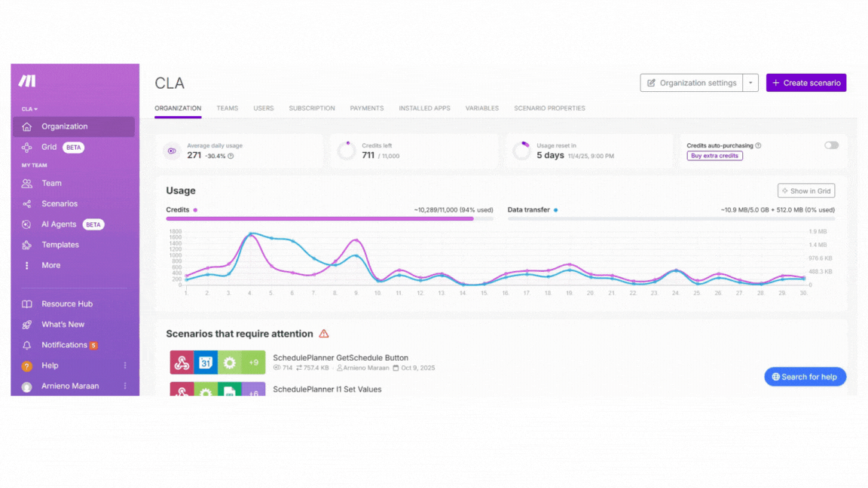868x488 pixels.
Task: Open the Notifications bell
Action: point(27,345)
